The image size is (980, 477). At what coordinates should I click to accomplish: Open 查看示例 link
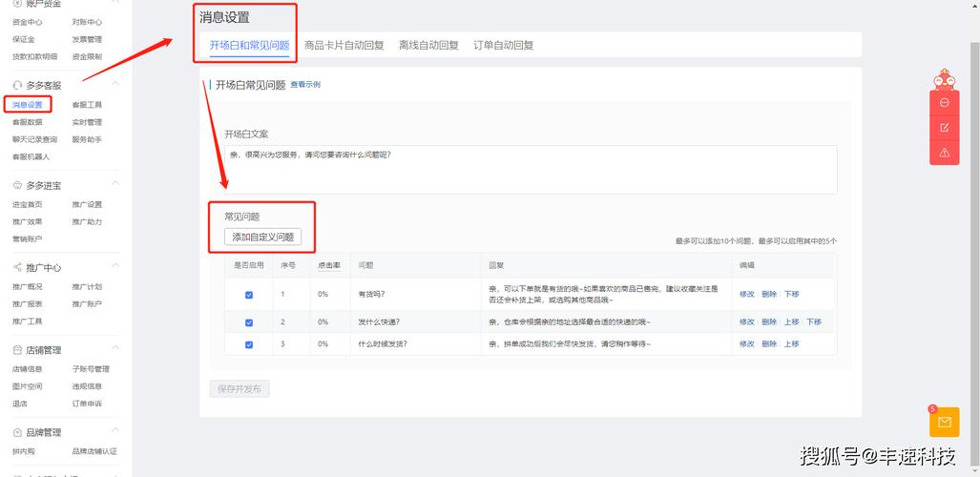(x=305, y=84)
